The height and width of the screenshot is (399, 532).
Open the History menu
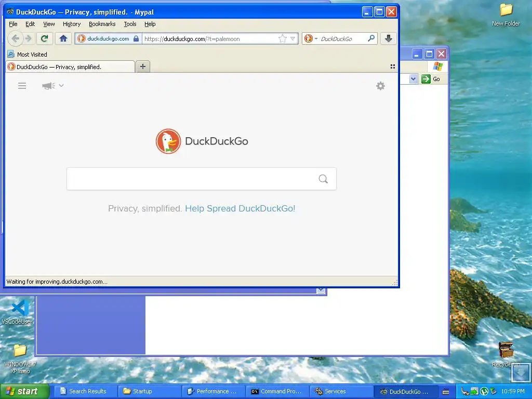[x=72, y=24]
